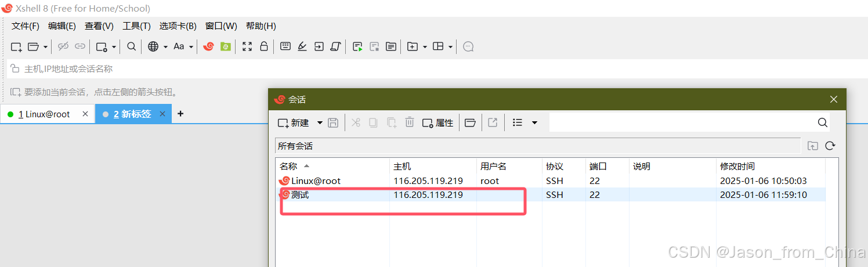The width and height of the screenshot is (868, 267).
Task: Click 属性 properties button in sessions dialog
Action: pos(438,122)
